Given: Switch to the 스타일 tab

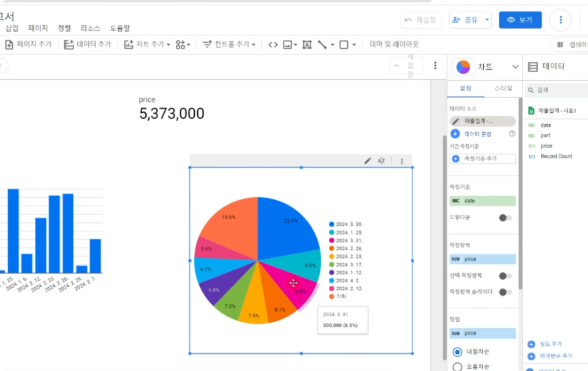Looking at the screenshot, I should tap(503, 88).
